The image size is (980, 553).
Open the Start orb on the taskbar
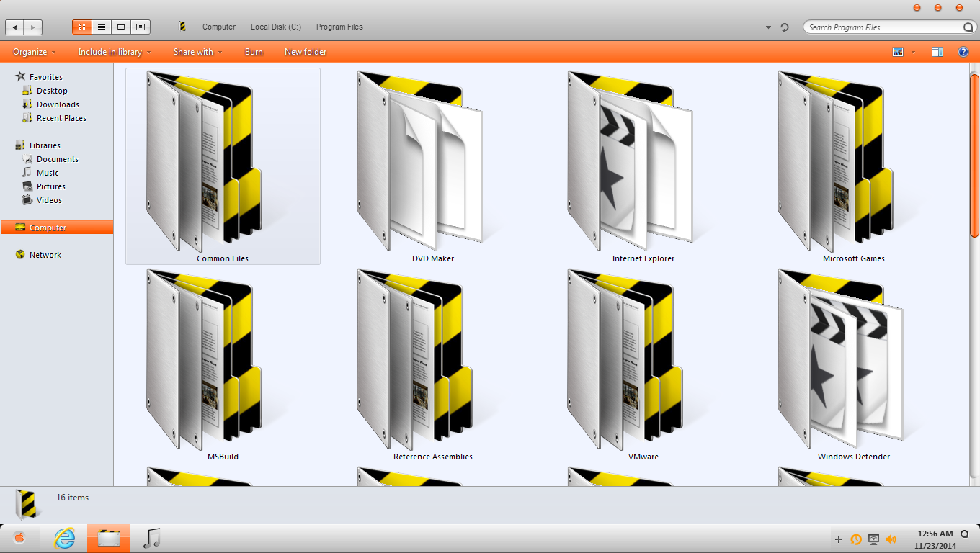pyautogui.click(x=19, y=538)
